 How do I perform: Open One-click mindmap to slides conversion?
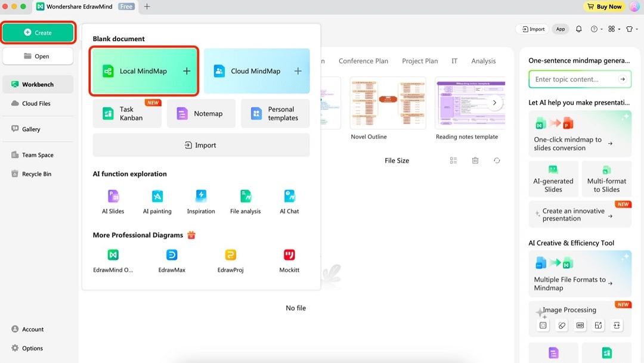click(580, 134)
